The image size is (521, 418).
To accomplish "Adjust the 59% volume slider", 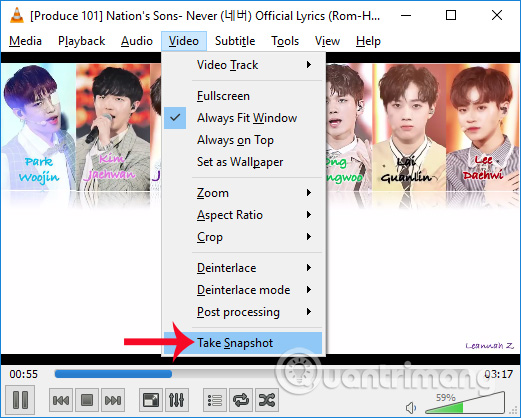I will pyautogui.click(x=465, y=403).
